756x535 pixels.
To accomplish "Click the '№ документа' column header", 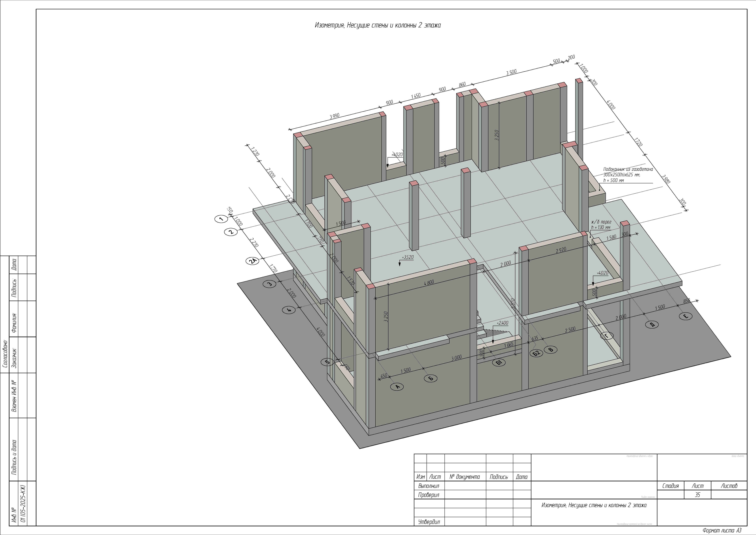I will [465, 477].
